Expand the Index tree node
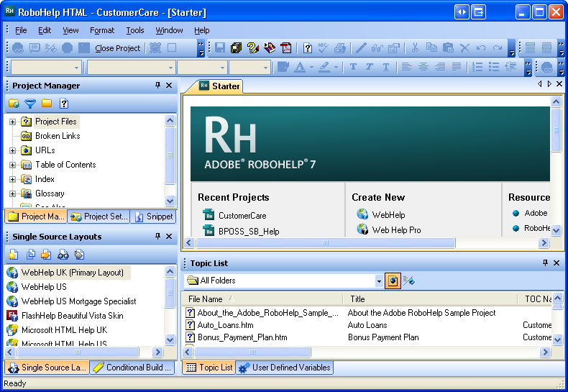The image size is (568, 392). click(13, 179)
